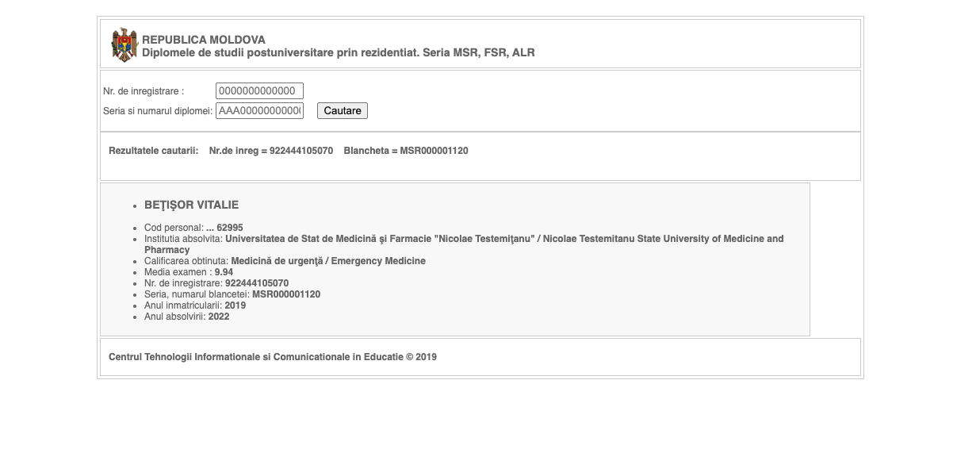Screen dimensions: 980x476
Task: Click the 'Nr. de inregistrare :' form label
Action: 144,91
